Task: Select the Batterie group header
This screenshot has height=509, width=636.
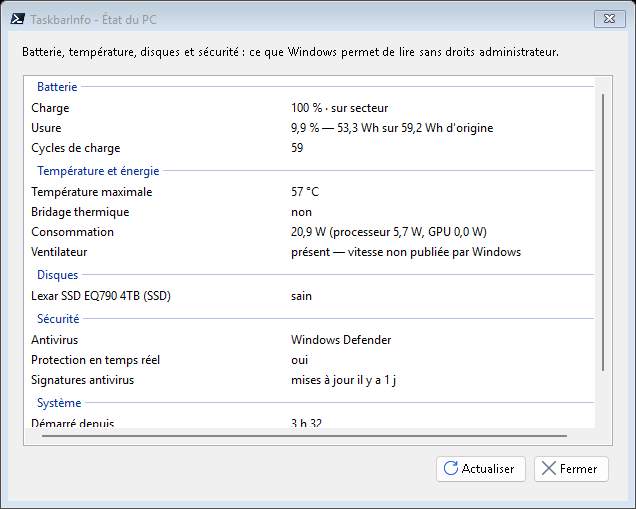Action: (x=57, y=87)
